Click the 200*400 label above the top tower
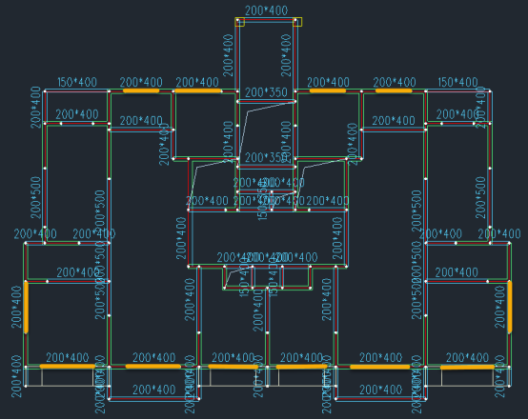The image size is (528, 420). tap(266, 10)
